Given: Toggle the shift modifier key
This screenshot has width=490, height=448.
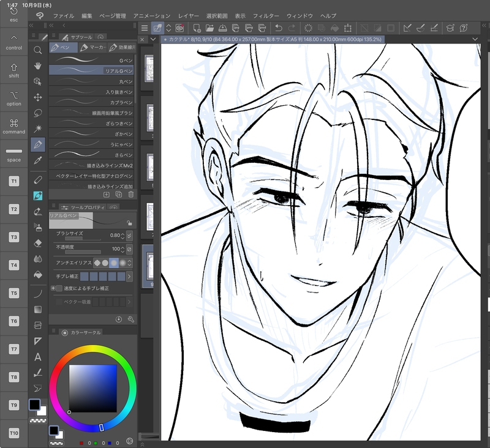Looking at the screenshot, I should (14, 70).
